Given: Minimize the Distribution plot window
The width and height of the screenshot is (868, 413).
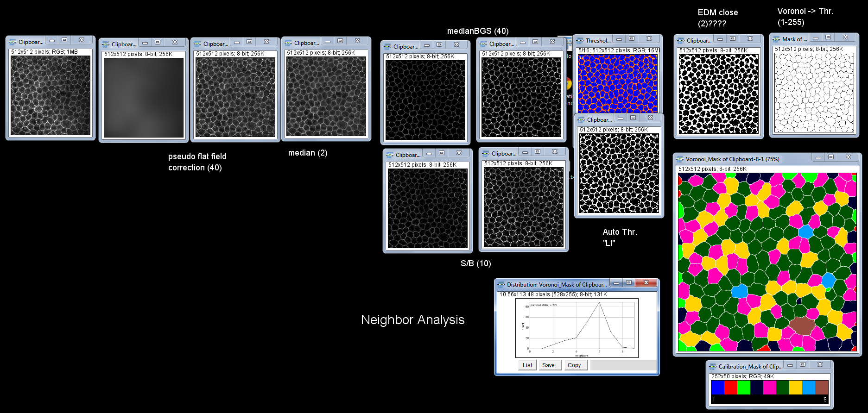Looking at the screenshot, I should (x=616, y=282).
